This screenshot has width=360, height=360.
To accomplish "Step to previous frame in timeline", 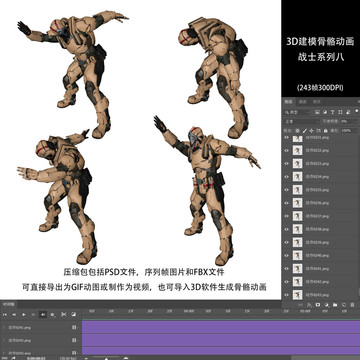I will coord(14,314).
